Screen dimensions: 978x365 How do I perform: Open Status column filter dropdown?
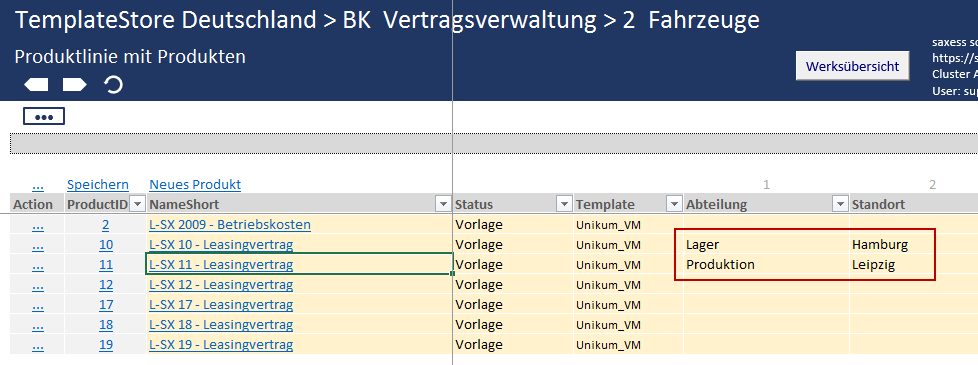564,204
